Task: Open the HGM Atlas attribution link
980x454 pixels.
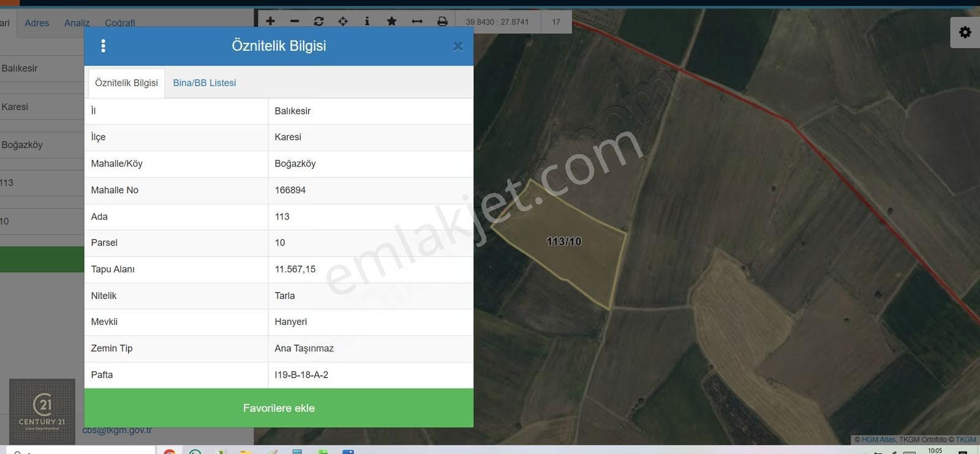Action: [878, 439]
